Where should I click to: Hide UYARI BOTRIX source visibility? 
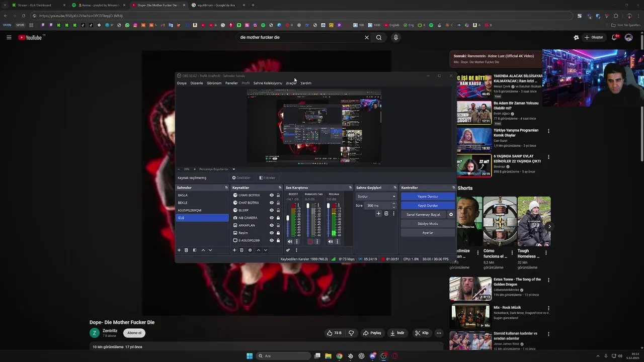pos(272,195)
